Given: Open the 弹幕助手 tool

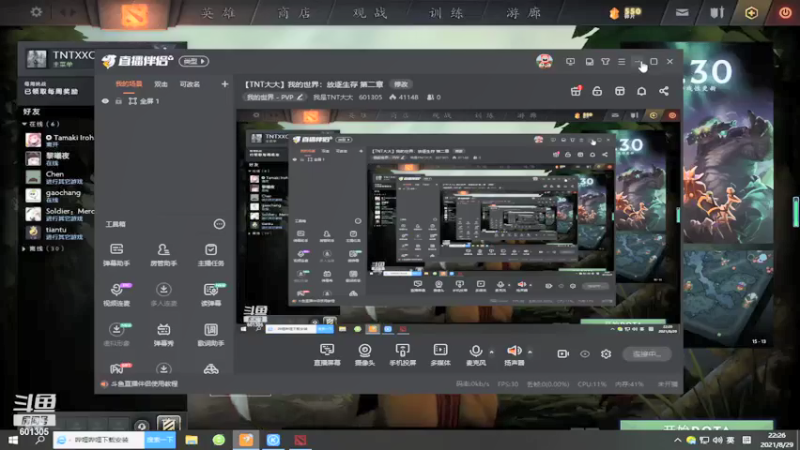Looking at the screenshot, I should pos(116,255).
